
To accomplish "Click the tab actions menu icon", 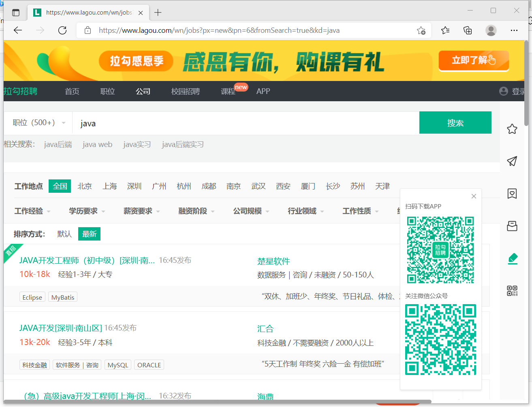I will tap(16, 13).
